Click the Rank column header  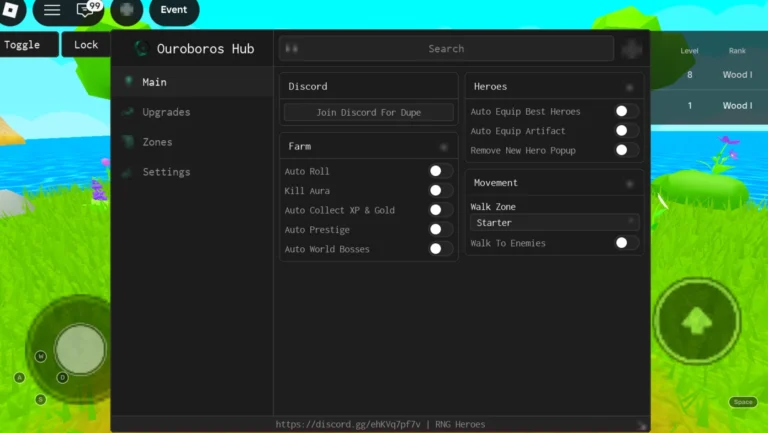[x=737, y=50]
